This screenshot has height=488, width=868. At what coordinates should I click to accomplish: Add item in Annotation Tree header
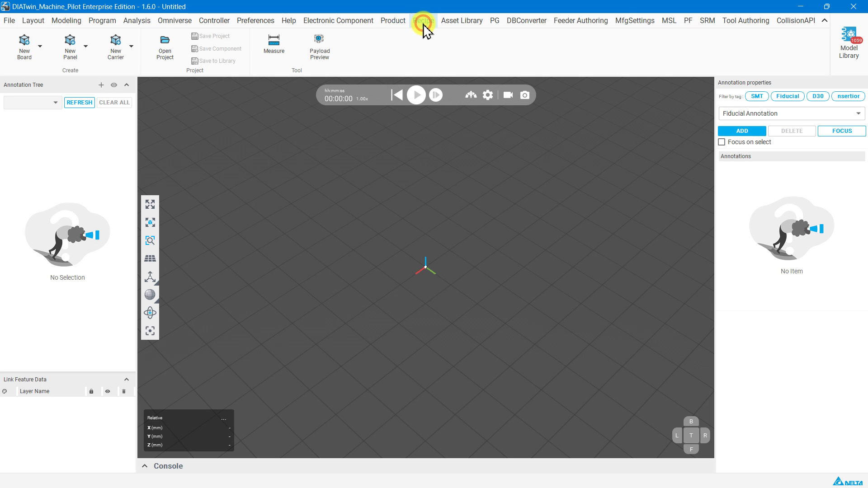point(101,85)
